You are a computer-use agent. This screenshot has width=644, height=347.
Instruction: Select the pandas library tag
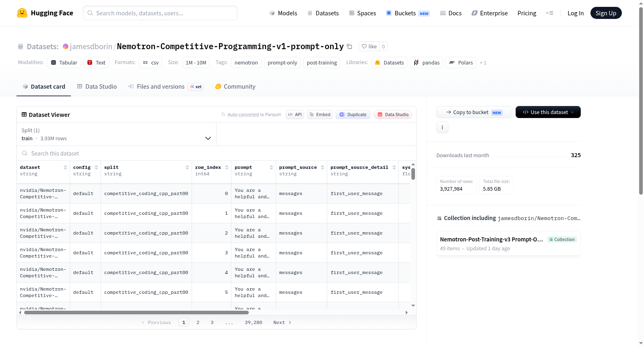[427, 62]
